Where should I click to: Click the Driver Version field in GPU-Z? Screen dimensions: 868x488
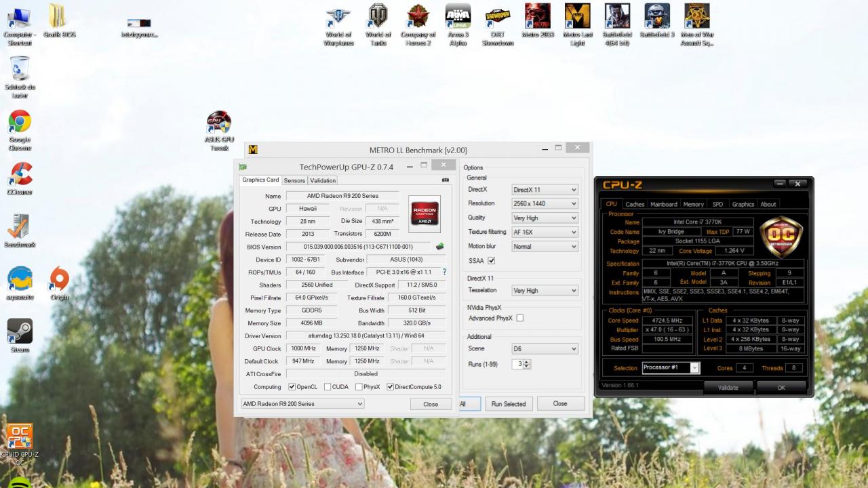coord(366,335)
